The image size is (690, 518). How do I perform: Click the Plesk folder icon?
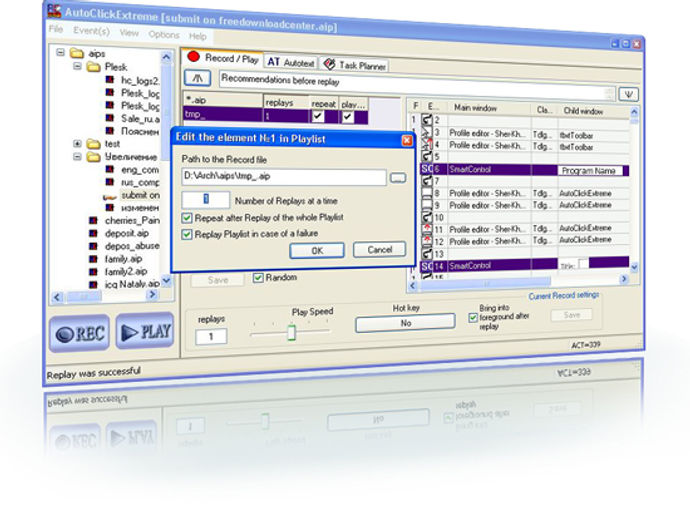pos(93,67)
